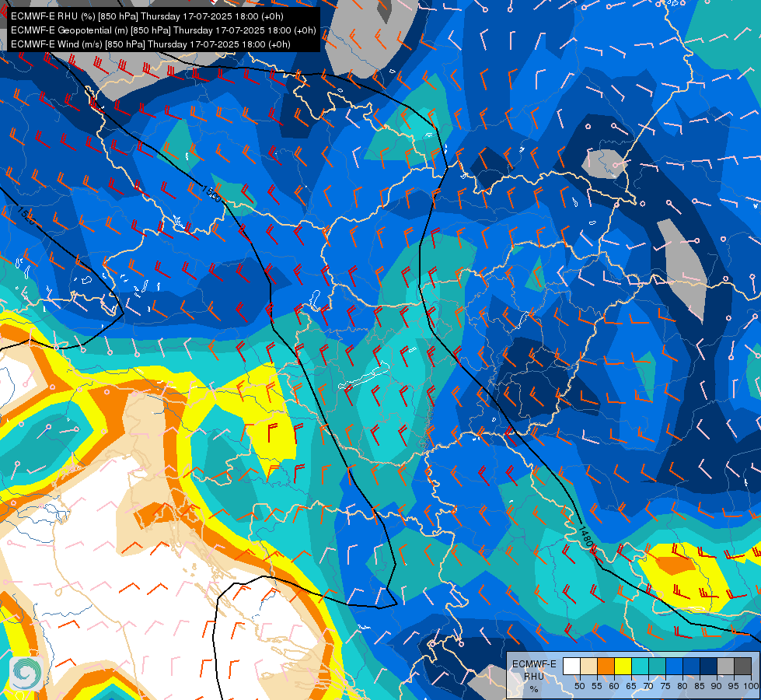The height and width of the screenshot is (700, 761).
Task: Click the 1500 contour label
Action: point(211,194)
